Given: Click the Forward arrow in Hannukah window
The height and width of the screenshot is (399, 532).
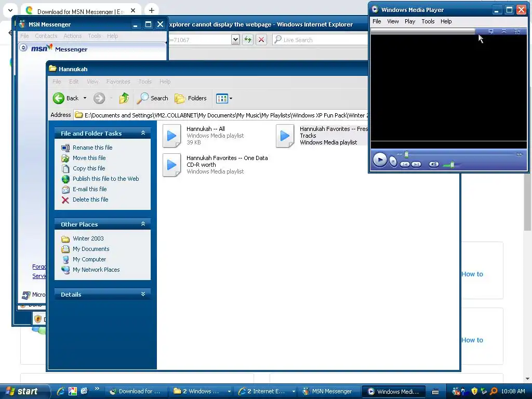Looking at the screenshot, I should [99, 98].
